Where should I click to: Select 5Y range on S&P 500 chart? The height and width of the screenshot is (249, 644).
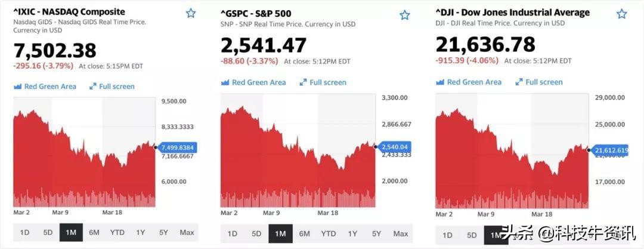(376, 233)
